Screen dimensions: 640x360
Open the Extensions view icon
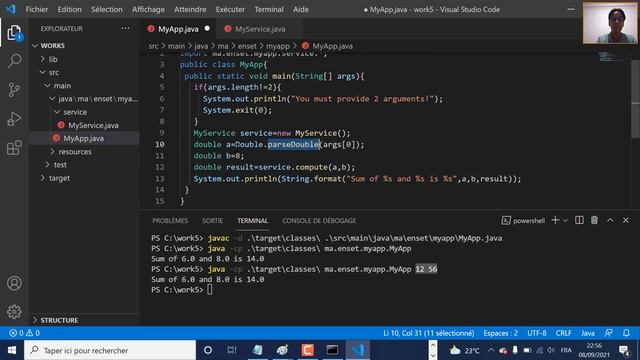[x=14, y=148]
